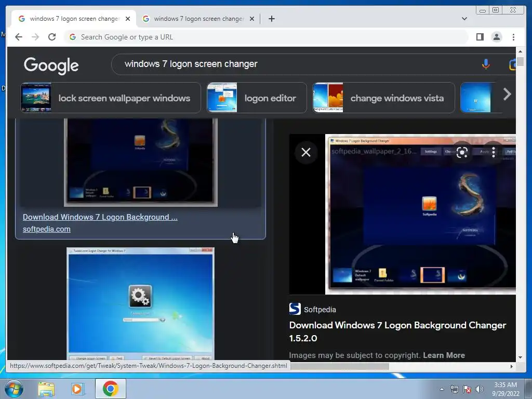532x399 pixels.
Task: Select 'change windows vista' suggestion chip
Action: tap(383, 98)
